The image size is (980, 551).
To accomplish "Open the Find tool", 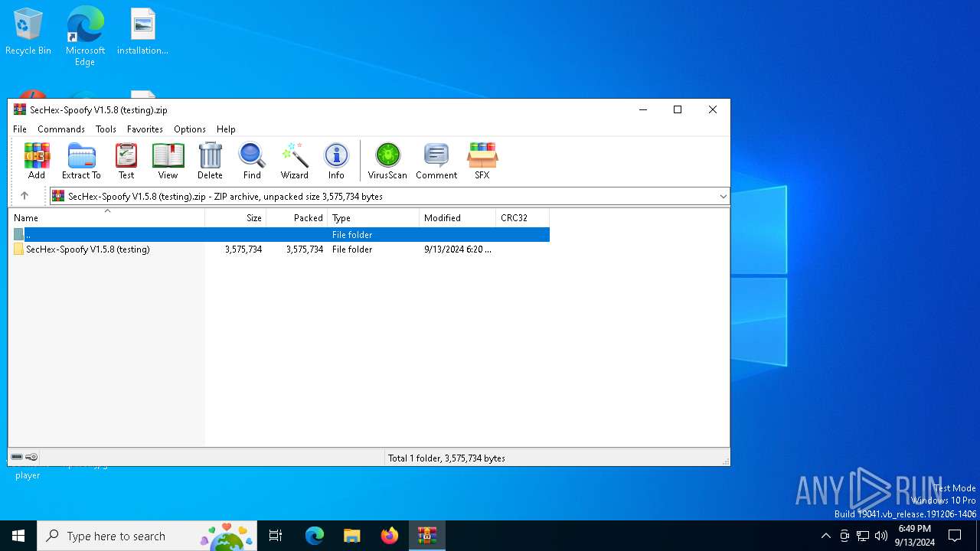I will pyautogui.click(x=252, y=161).
